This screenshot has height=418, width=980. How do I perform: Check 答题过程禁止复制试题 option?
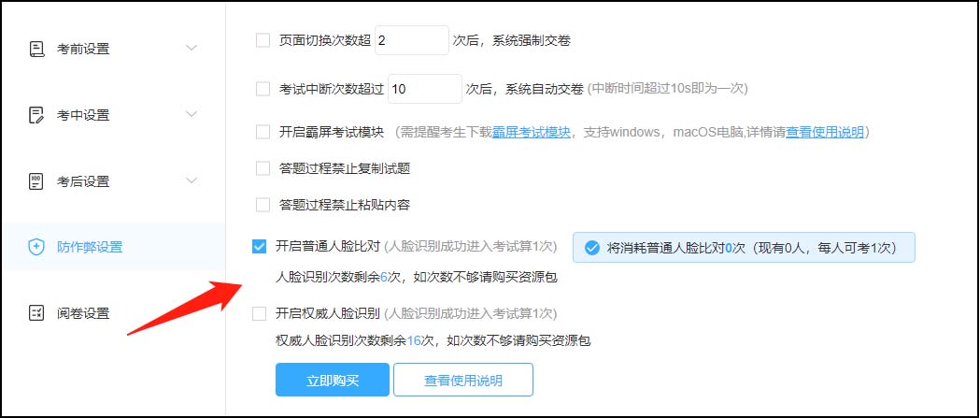263,168
